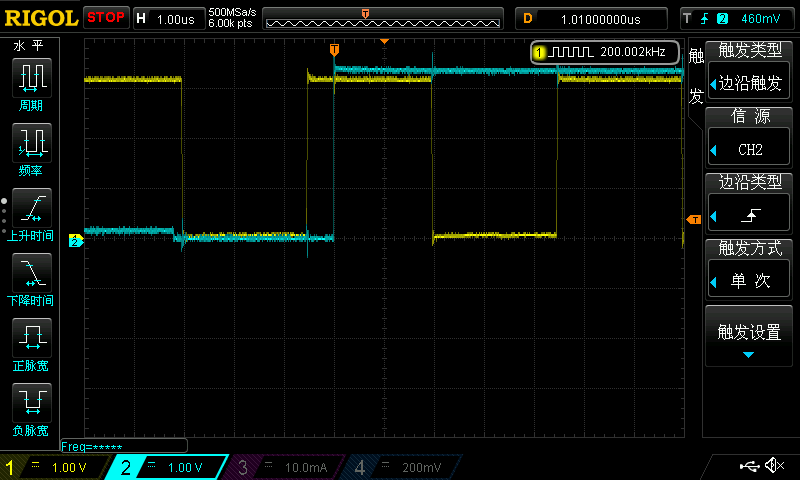
Task: Click the 水平 horizontal menu header
Action: coord(29,46)
